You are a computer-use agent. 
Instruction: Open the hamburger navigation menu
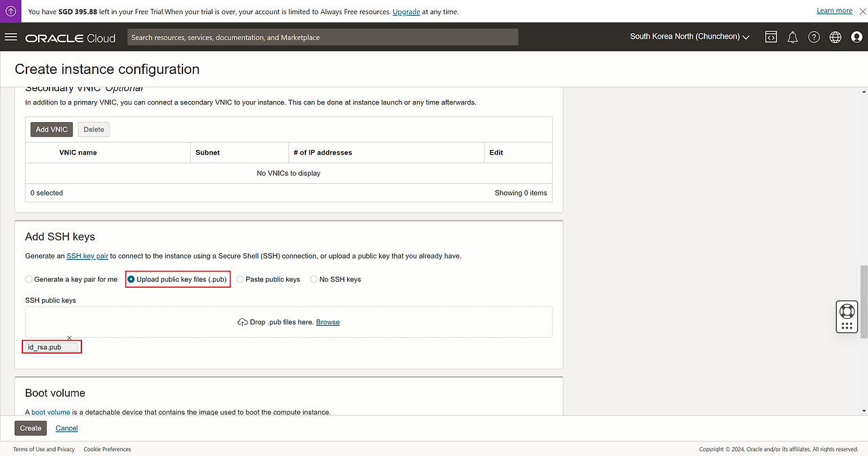(10, 37)
